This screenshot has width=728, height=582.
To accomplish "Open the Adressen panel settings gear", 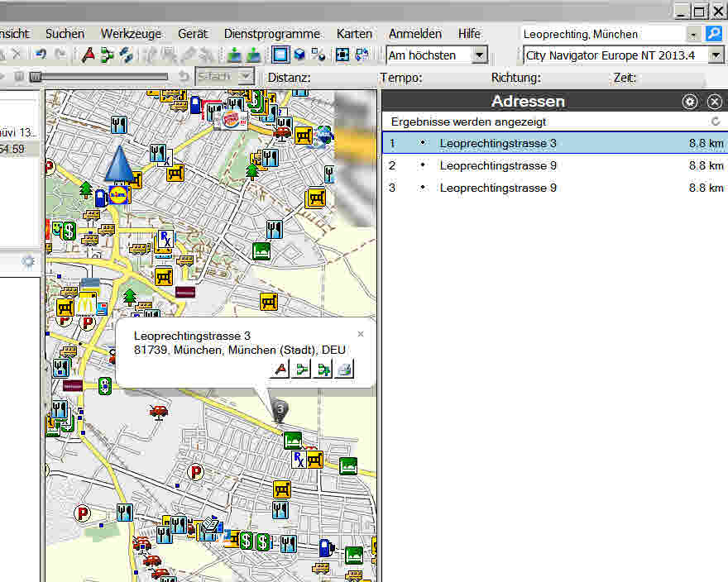I will (x=690, y=102).
